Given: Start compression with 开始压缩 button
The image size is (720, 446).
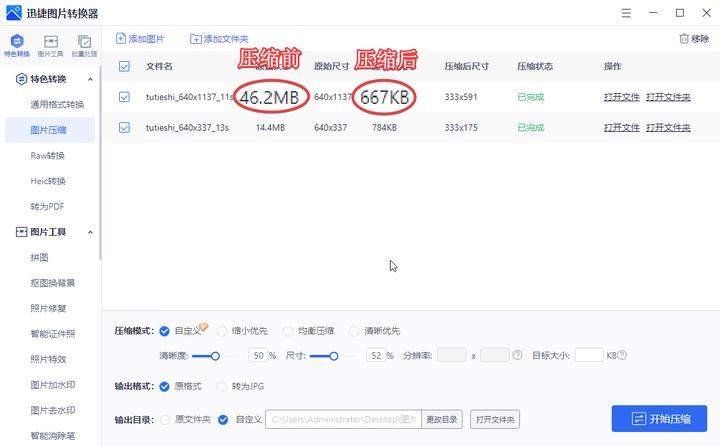Looking at the screenshot, I should (659, 418).
